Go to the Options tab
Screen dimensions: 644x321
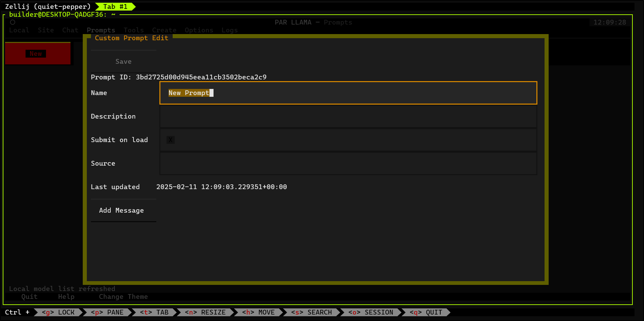click(199, 30)
